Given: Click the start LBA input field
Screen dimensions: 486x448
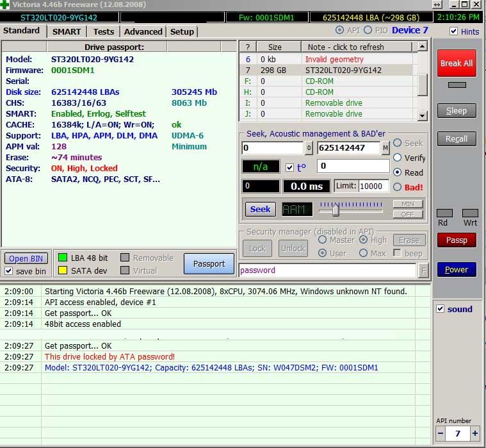Looking at the screenshot, I should tap(273, 148).
